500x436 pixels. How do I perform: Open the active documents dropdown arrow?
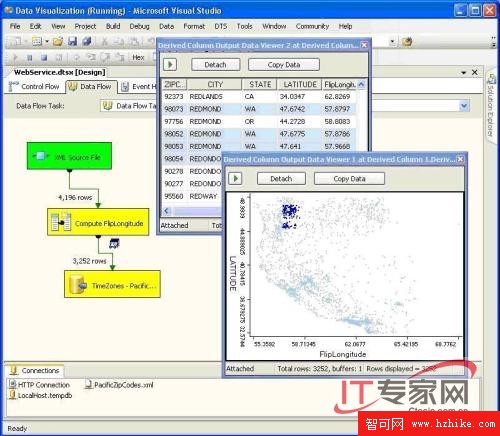click(463, 72)
